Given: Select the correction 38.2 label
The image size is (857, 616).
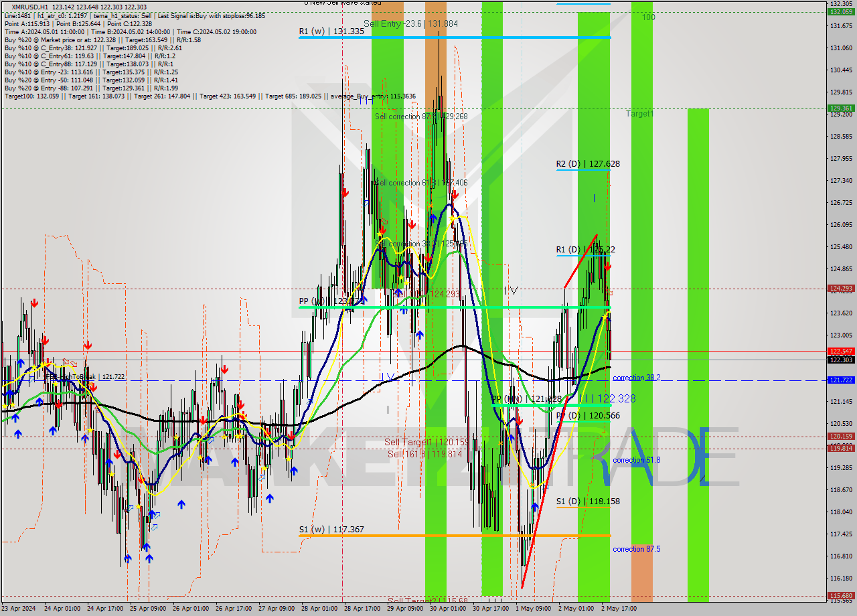Looking at the screenshot, I should click(637, 378).
